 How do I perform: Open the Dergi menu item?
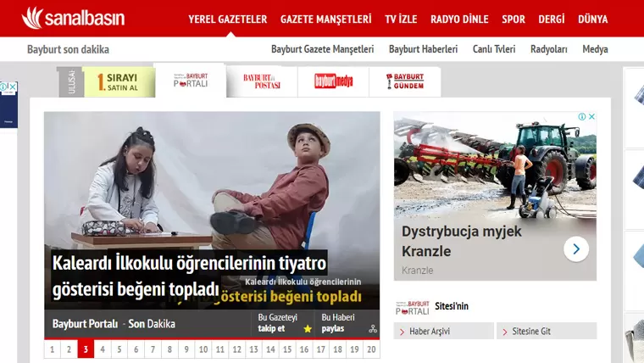pos(551,20)
